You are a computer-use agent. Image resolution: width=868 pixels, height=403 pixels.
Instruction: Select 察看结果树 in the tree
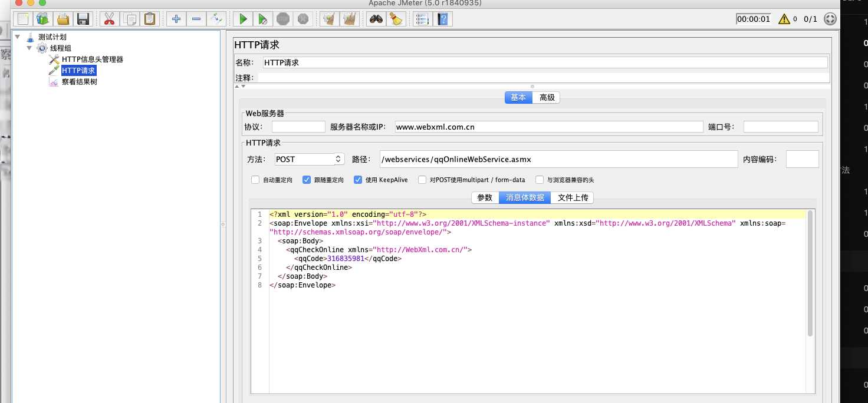click(x=79, y=82)
